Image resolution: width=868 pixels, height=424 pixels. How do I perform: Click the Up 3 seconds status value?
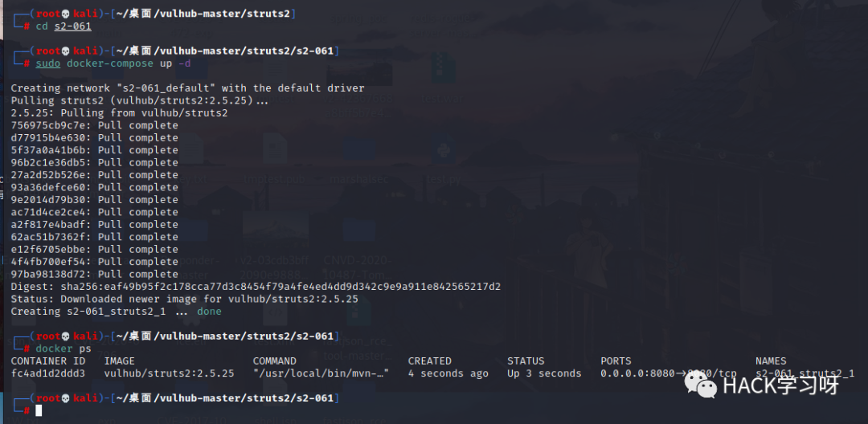544,373
